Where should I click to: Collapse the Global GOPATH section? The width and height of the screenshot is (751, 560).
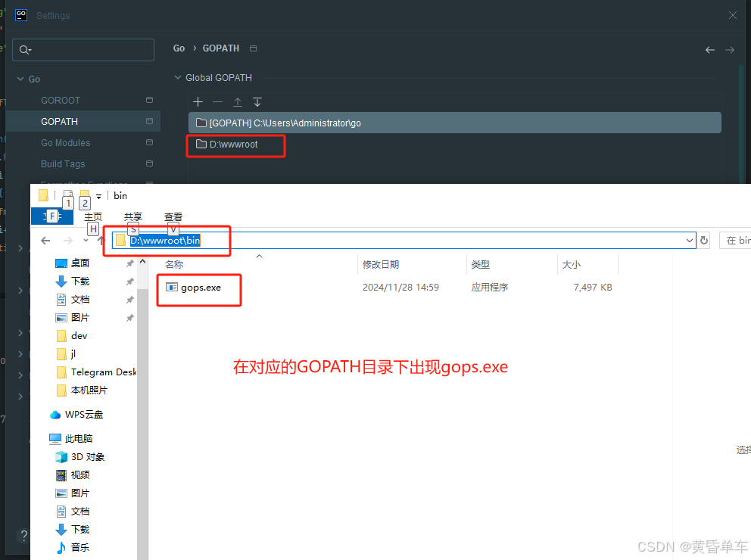[178, 77]
